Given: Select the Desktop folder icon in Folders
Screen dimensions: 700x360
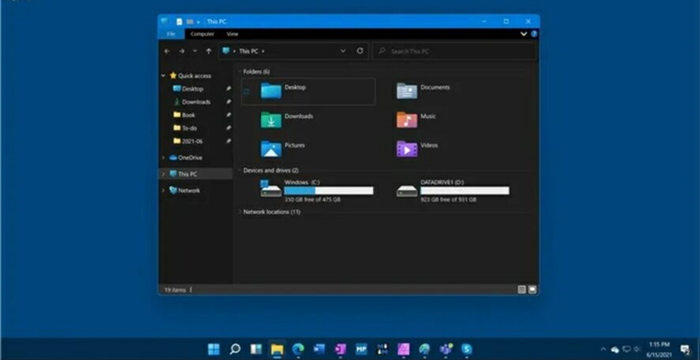Looking at the screenshot, I should [x=271, y=91].
